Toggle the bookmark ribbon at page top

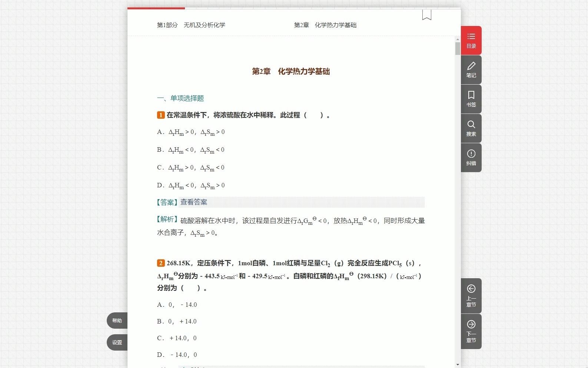tap(427, 15)
